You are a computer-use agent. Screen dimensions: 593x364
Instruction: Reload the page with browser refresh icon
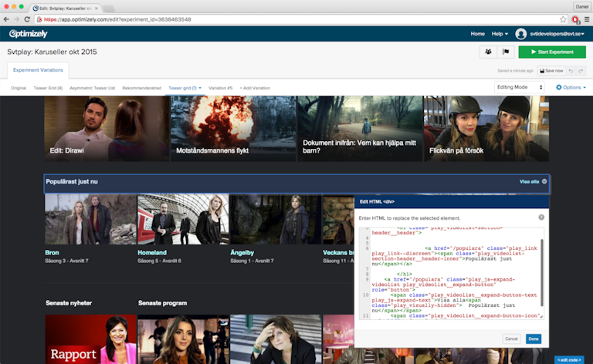(x=28, y=19)
